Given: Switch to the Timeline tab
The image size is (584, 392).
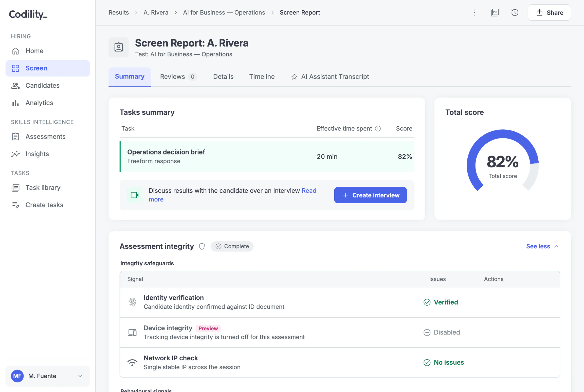Looking at the screenshot, I should click(x=262, y=76).
